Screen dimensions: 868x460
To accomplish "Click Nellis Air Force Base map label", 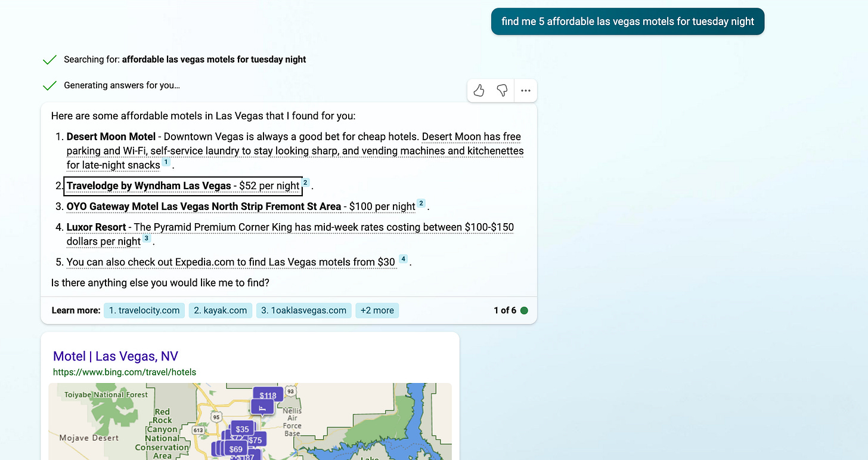I will point(292,422).
